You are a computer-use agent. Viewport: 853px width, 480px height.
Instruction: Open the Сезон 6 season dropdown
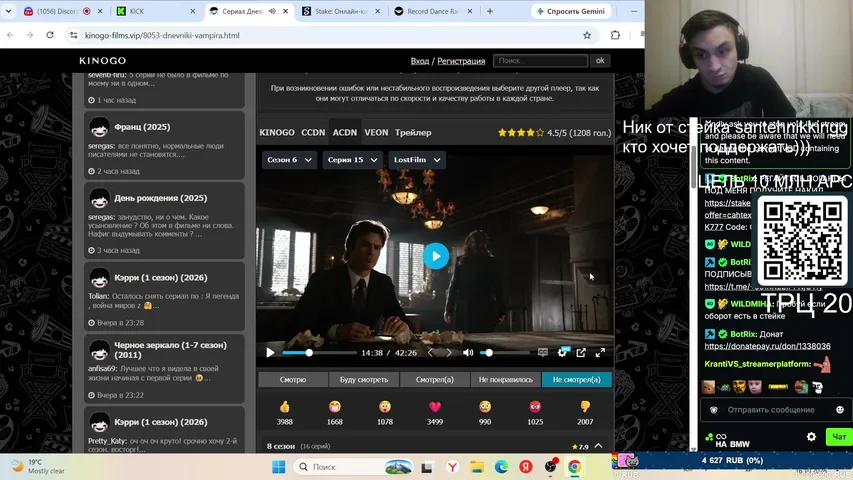pyautogui.click(x=289, y=160)
